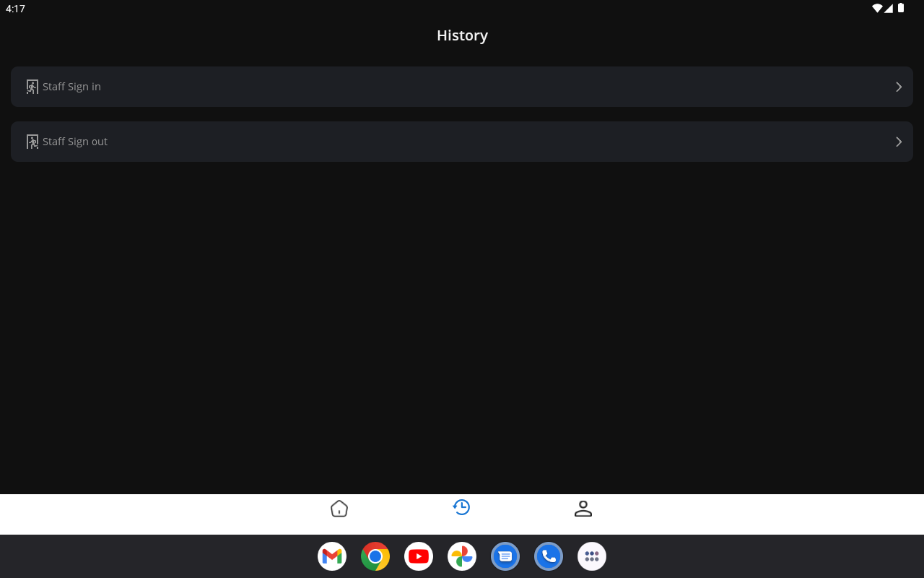
Task: Open the Staff Sign in history row
Action: [x=462, y=87]
